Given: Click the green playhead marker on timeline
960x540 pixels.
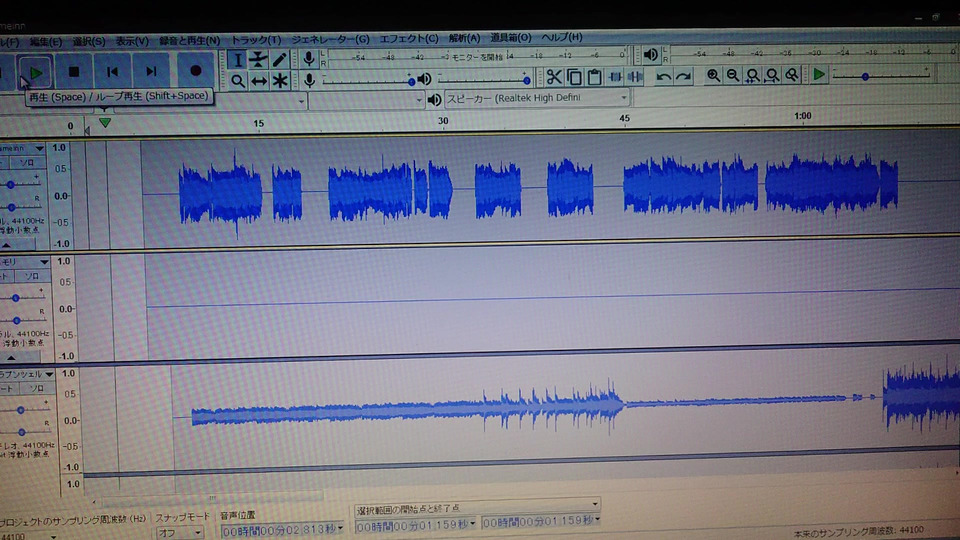Looking at the screenshot, I should tap(105, 122).
